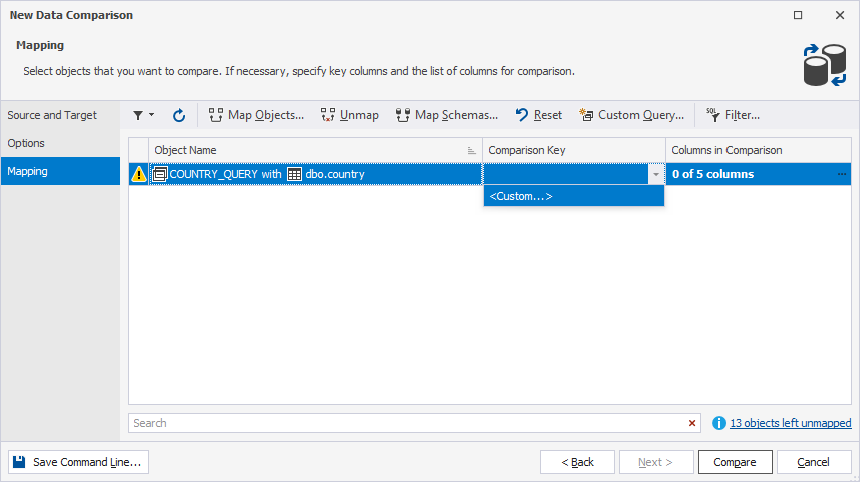Image resolution: width=860 pixels, height=482 pixels.
Task: Click the warning icon on COUNTRY_QUERY row
Action: [139, 174]
